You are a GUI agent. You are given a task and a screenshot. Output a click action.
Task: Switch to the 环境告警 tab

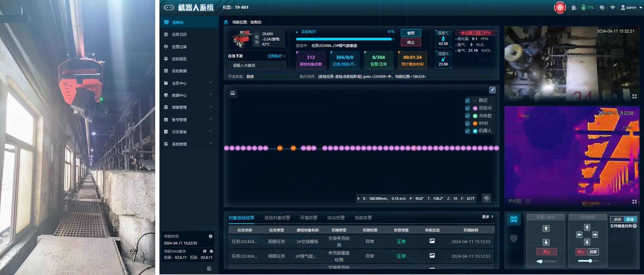pyautogui.click(x=308, y=218)
